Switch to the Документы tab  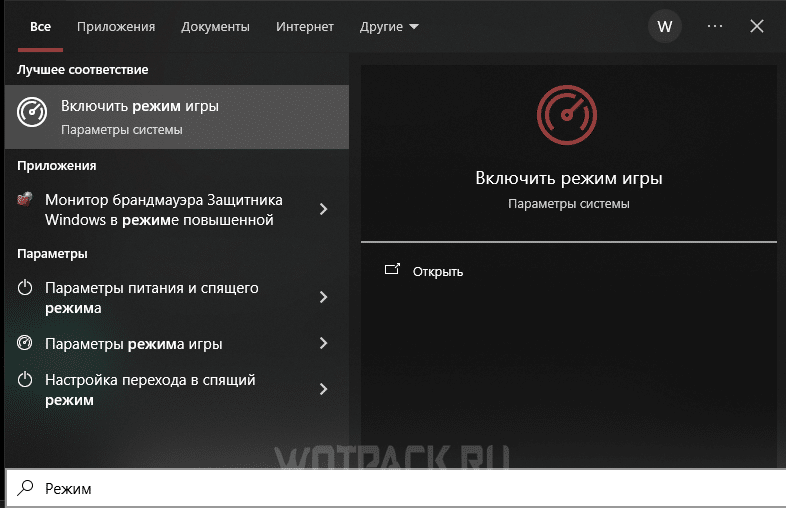[x=215, y=27]
